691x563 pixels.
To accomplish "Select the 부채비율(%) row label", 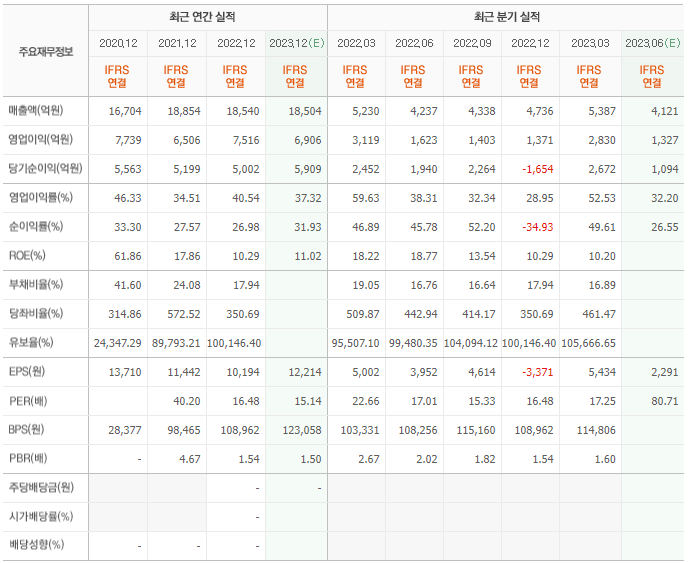I will pyautogui.click(x=36, y=285).
